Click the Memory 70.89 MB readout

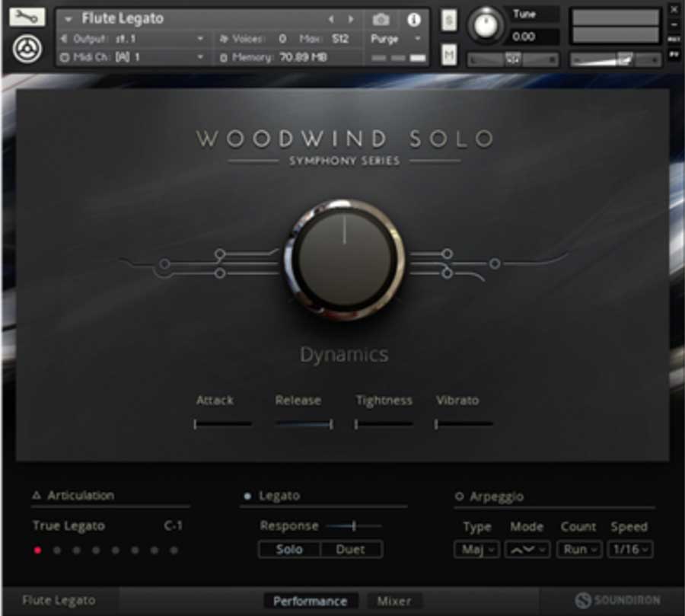(x=303, y=57)
